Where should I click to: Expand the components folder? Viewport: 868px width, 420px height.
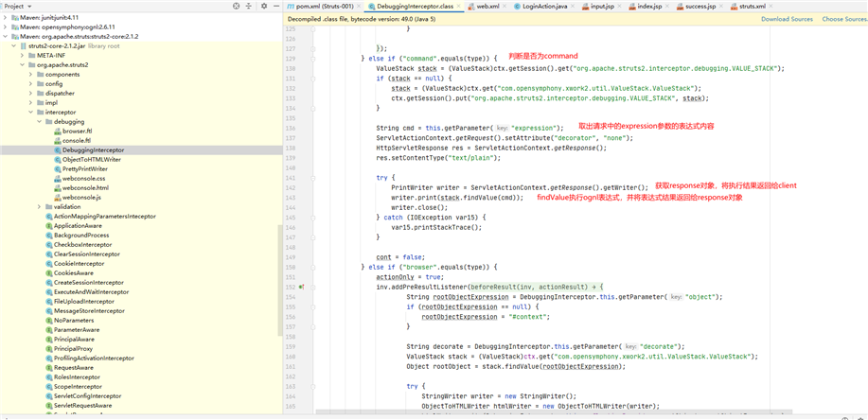tap(31, 74)
